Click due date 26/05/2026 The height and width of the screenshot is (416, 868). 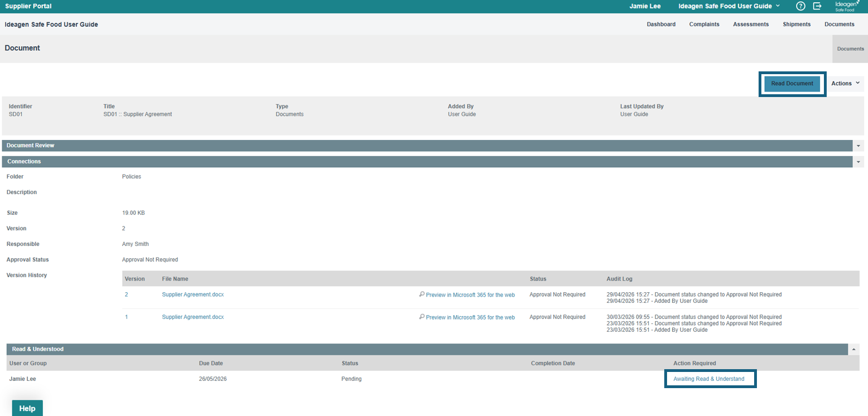[213, 379]
